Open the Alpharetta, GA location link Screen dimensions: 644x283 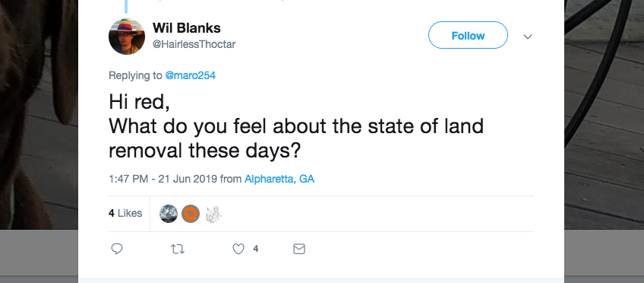[x=279, y=180]
